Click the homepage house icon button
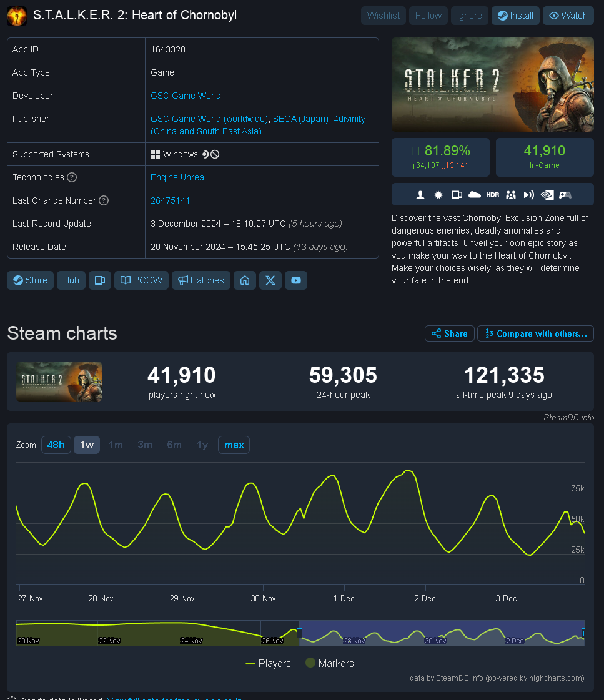The image size is (604, 700). [x=245, y=280]
